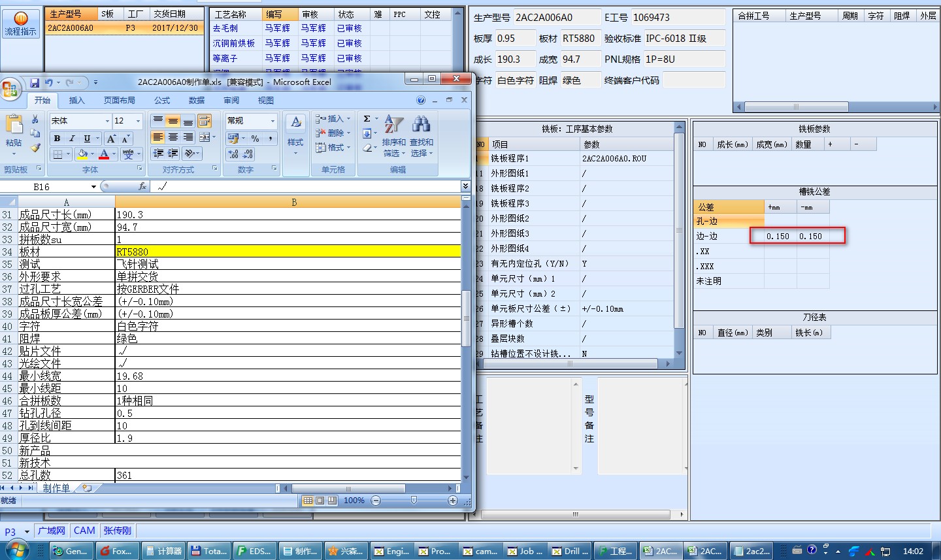Center text horizontally
This screenshot has height=560, width=941.
point(173,137)
